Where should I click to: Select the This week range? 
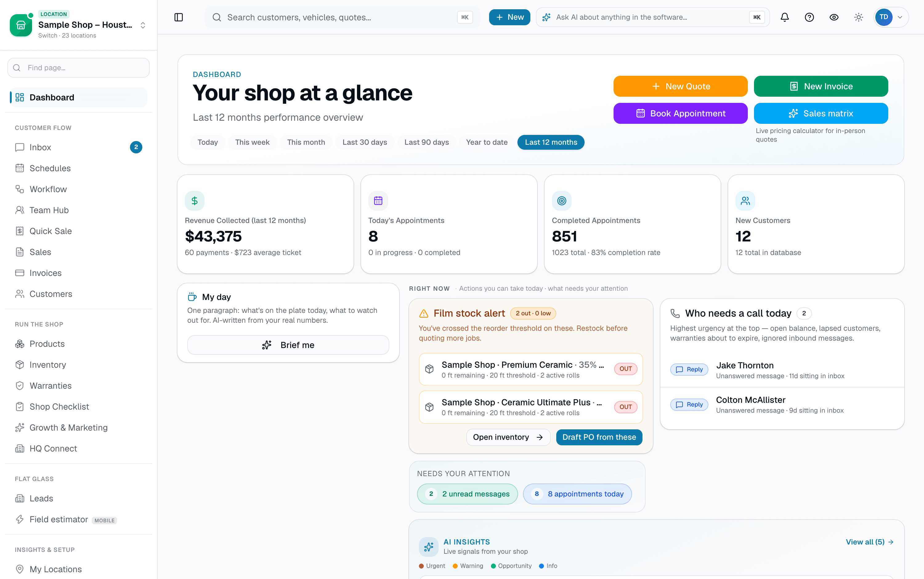[x=252, y=142]
